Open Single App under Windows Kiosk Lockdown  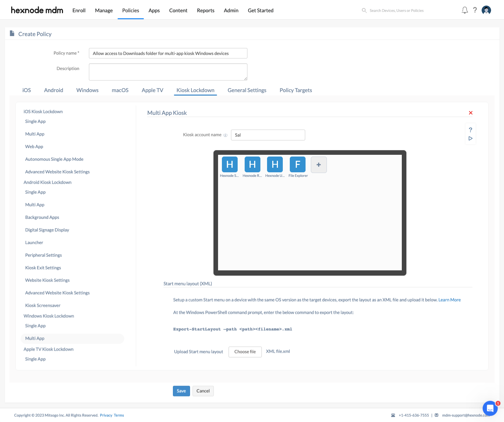click(35, 326)
